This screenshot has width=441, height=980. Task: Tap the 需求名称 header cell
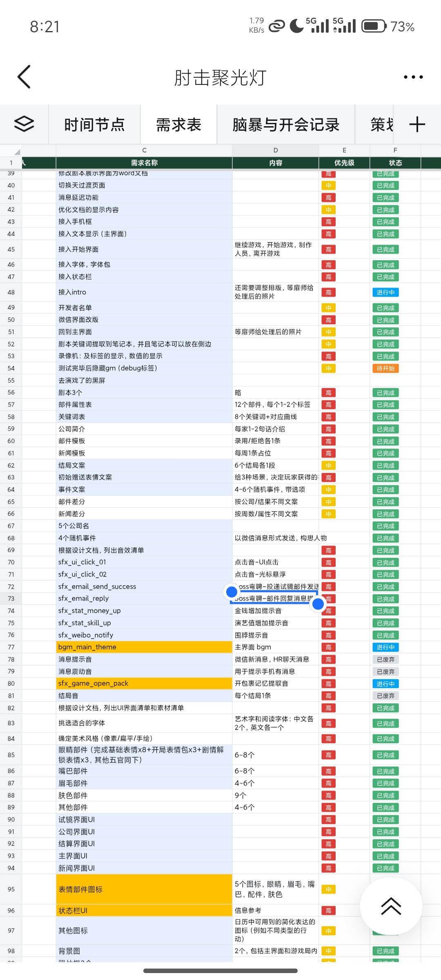(x=144, y=163)
